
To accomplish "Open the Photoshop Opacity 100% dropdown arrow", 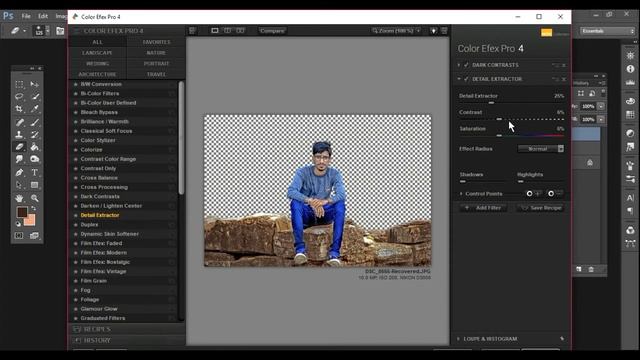I will [x=601, y=107].
